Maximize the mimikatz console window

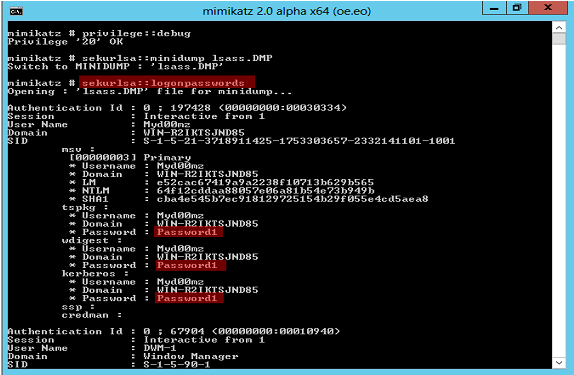pos(517,8)
